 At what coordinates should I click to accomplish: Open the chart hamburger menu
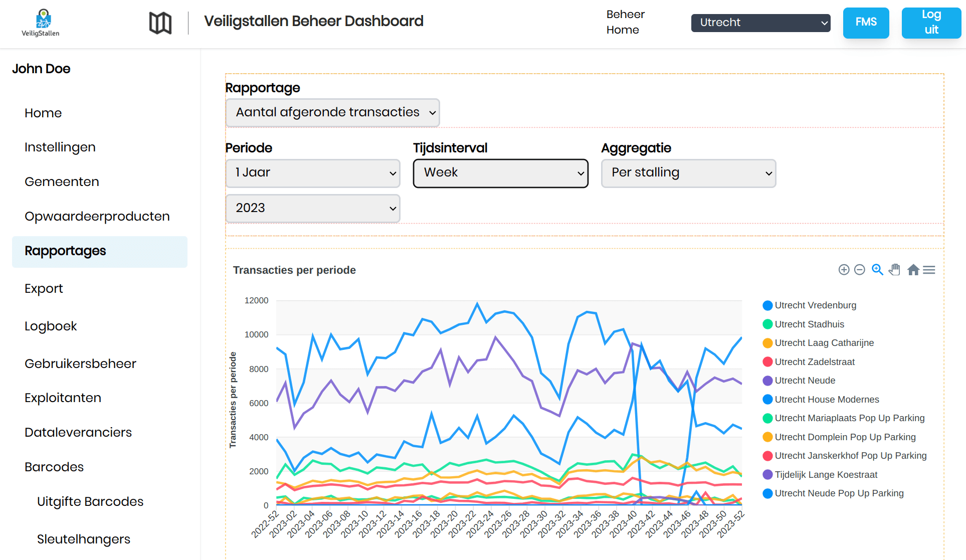coord(929,270)
